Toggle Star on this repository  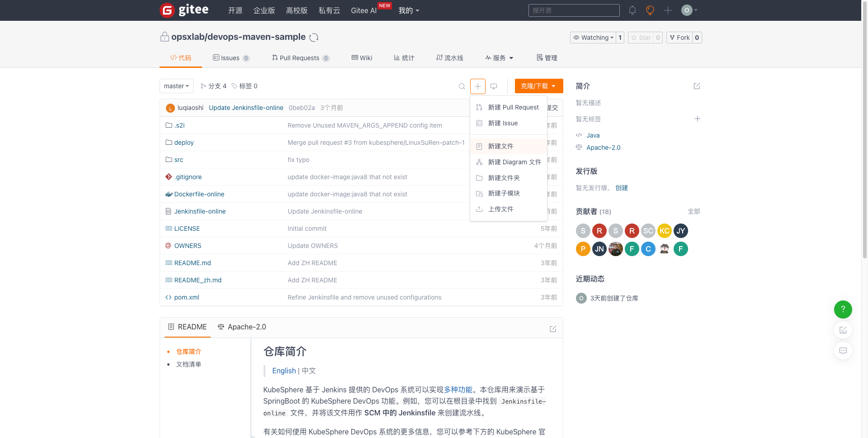coord(641,38)
